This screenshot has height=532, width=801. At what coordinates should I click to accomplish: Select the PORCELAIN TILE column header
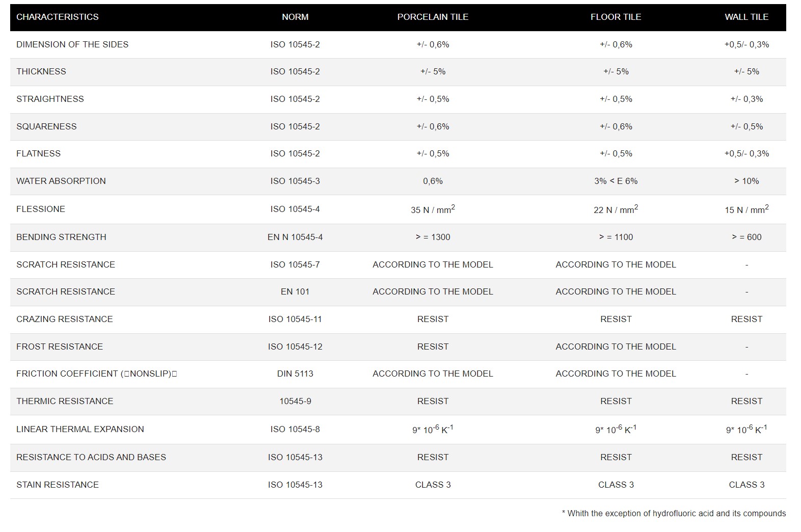click(433, 17)
